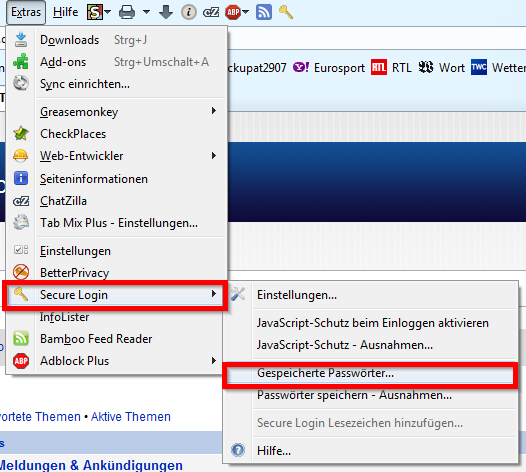Open Einstellungen in the Extras menu
This screenshot has width=526, height=472.
115,251
